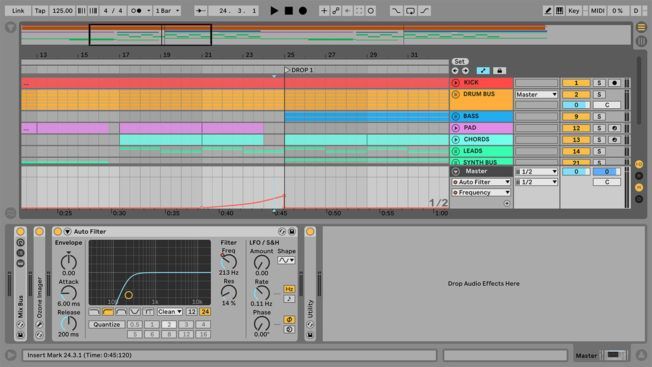Click the DRUM BUS volume slider
The height and width of the screenshot is (367, 652).
point(576,105)
